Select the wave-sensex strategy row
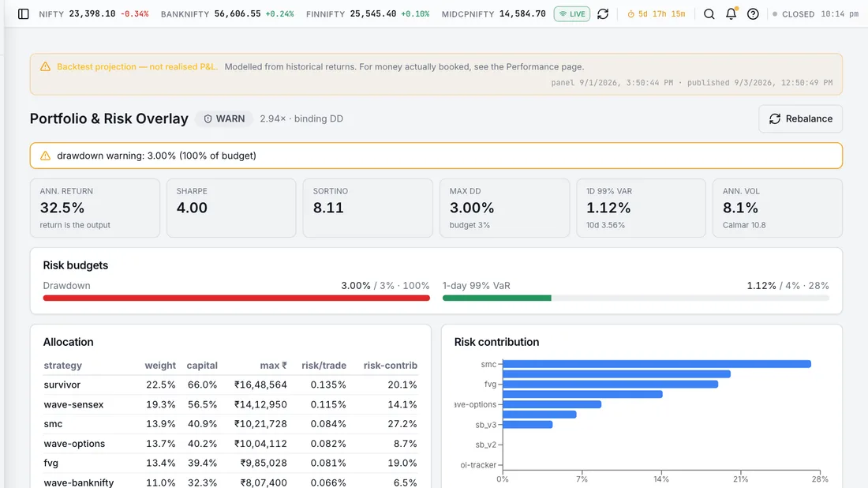 pos(230,404)
